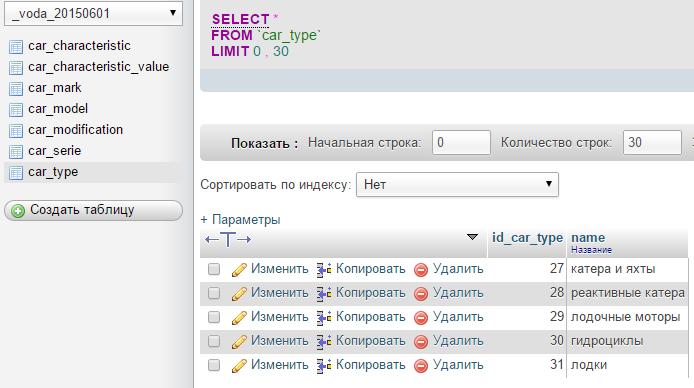Click the cell text катера и яхты
This screenshot has width=694, height=388.
(x=613, y=269)
